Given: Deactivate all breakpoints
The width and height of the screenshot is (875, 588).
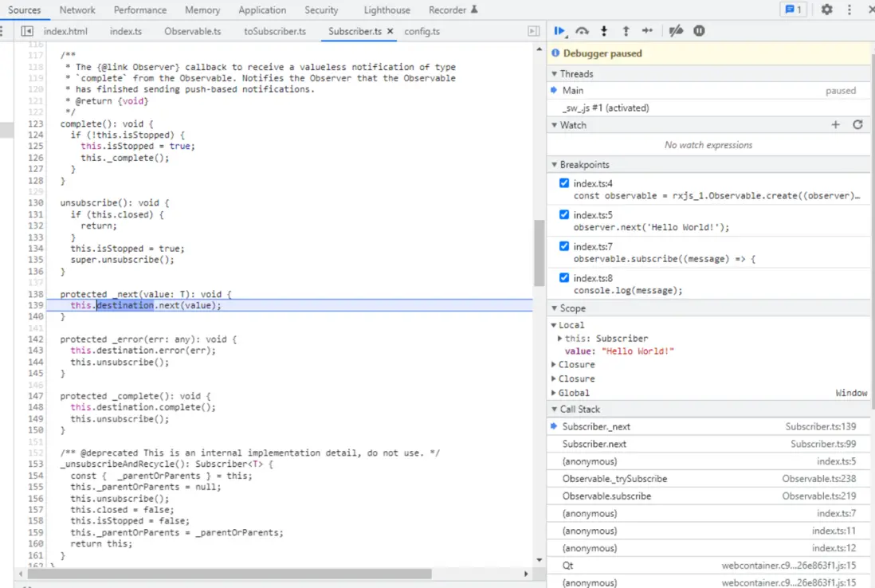Looking at the screenshot, I should [x=676, y=31].
